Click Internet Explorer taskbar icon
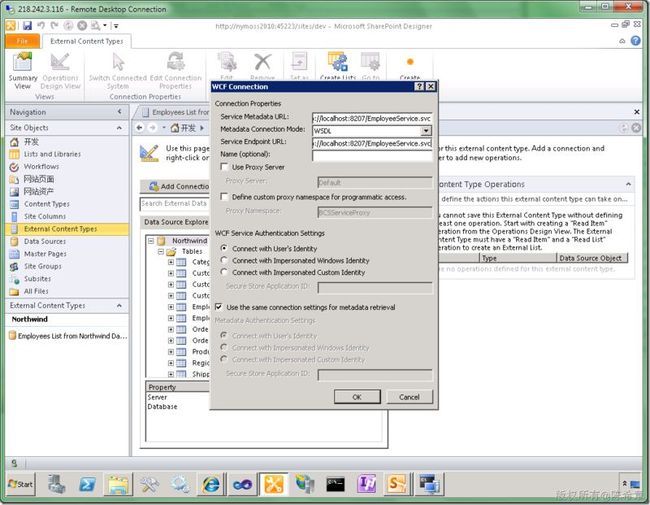650x505 pixels. (211, 484)
